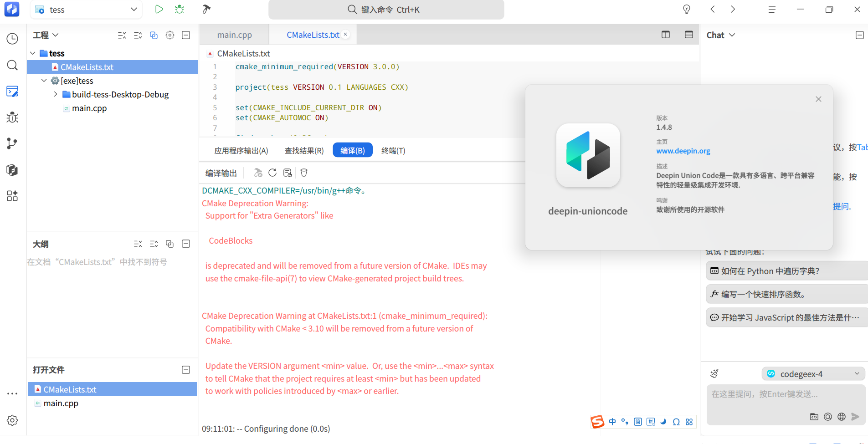The height and width of the screenshot is (444, 868).
Task: Open the 工程 panel dropdown chevron
Action: [56, 35]
